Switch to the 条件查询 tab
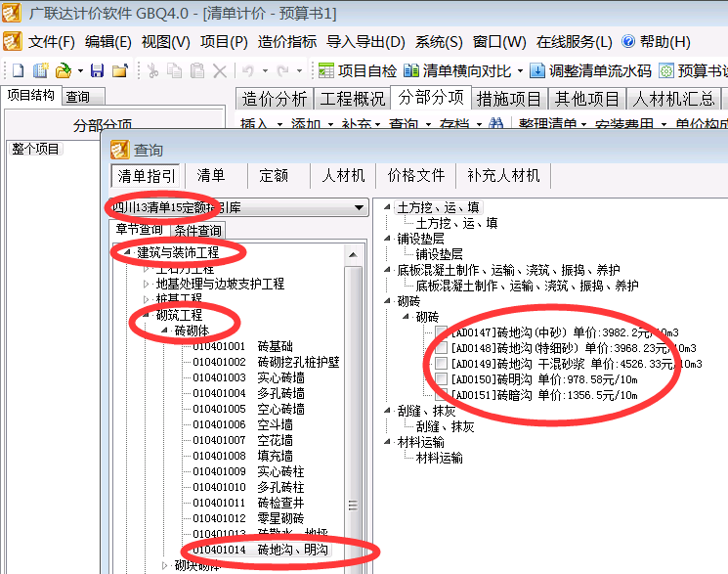 click(x=197, y=230)
